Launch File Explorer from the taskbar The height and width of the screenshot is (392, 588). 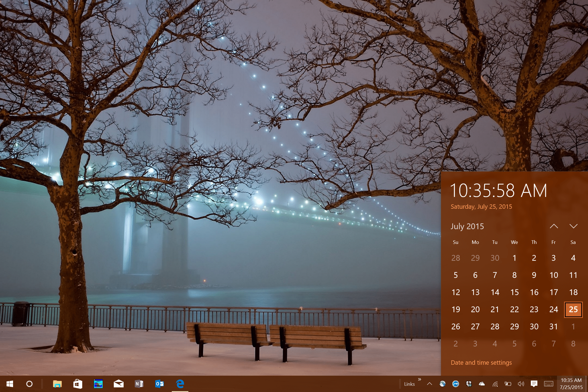tap(57, 384)
